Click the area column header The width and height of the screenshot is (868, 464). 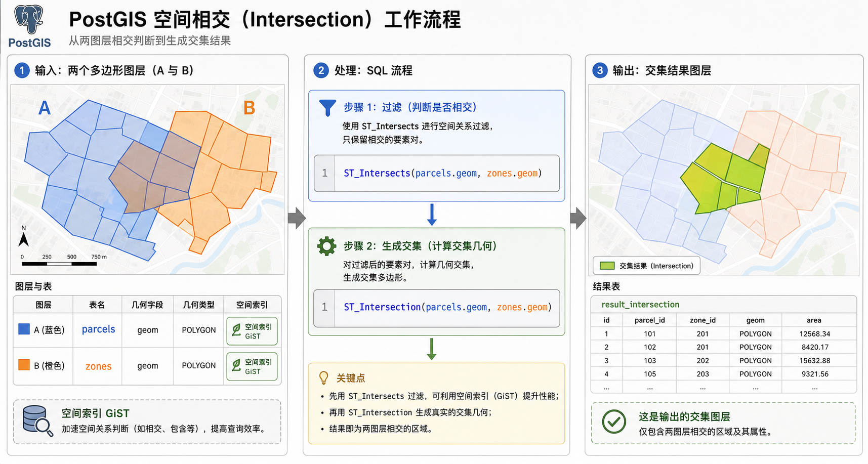click(x=814, y=320)
